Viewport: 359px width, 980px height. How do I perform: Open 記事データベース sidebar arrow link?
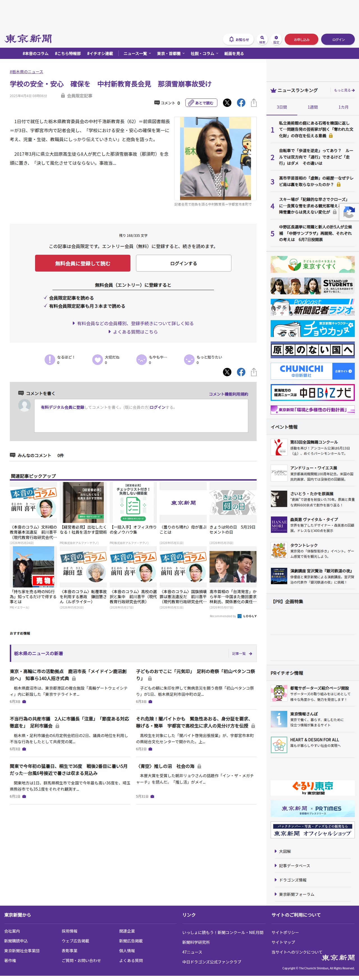(x=292, y=866)
